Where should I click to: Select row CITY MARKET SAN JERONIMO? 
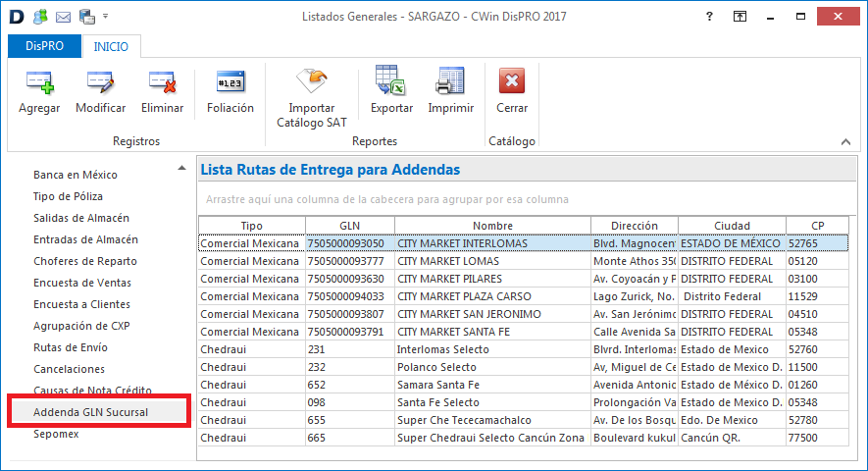tap(523, 314)
